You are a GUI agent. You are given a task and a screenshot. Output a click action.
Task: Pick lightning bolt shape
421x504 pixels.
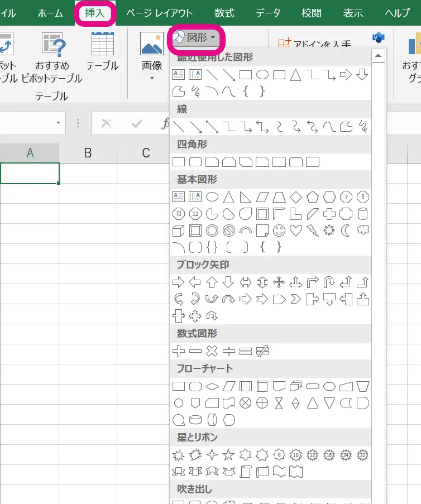click(x=312, y=231)
